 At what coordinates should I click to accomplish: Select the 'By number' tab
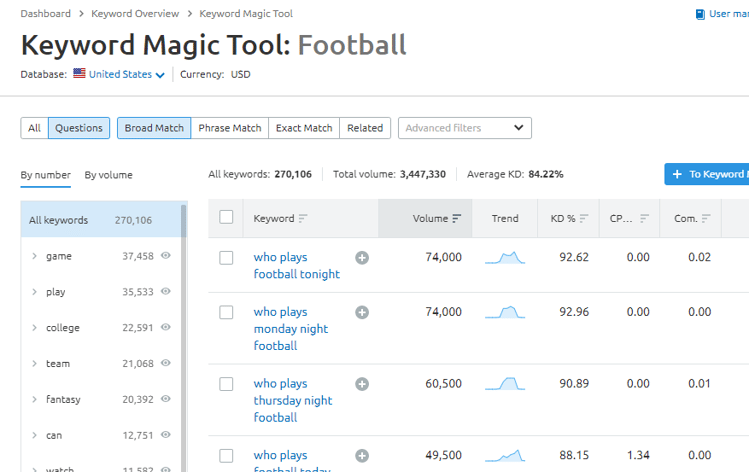(45, 175)
